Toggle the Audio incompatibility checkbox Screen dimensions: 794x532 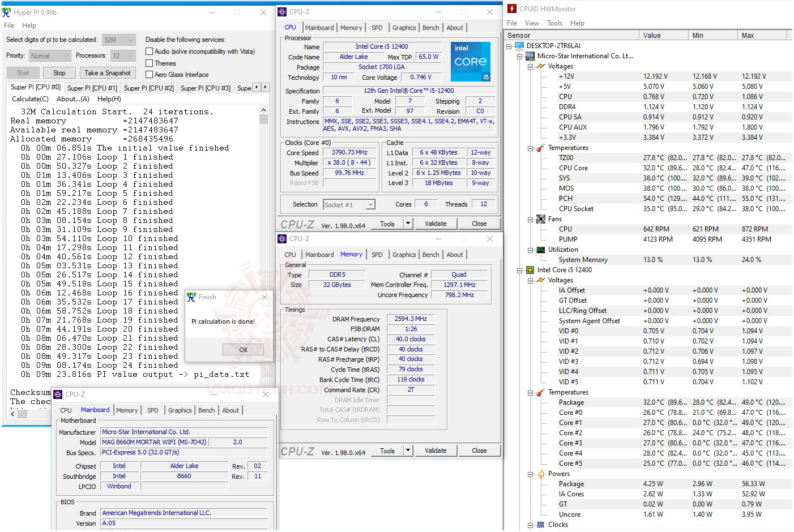pyautogui.click(x=150, y=51)
